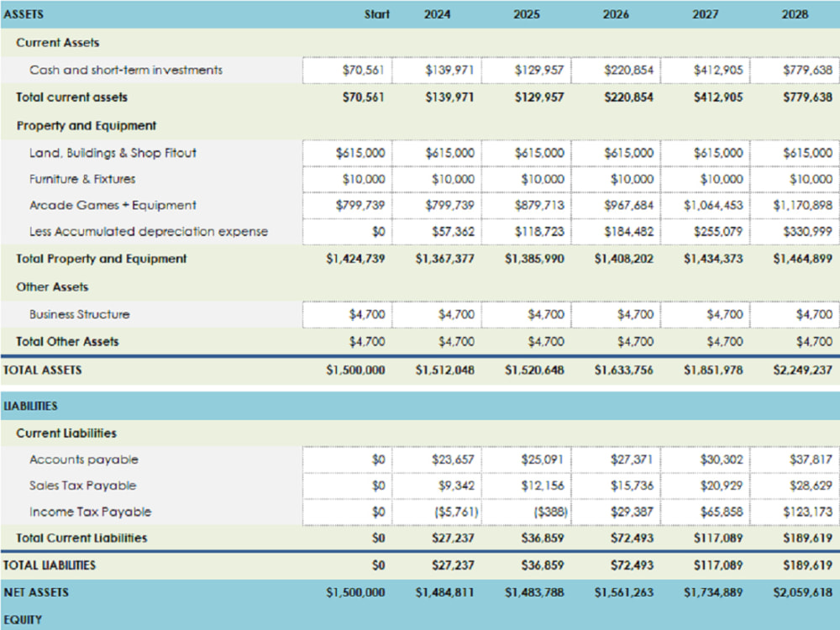Select TOTAL ASSETS 2026 value $1,633,756
Viewport: 840px width, 630px height.
[x=623, y=370]
